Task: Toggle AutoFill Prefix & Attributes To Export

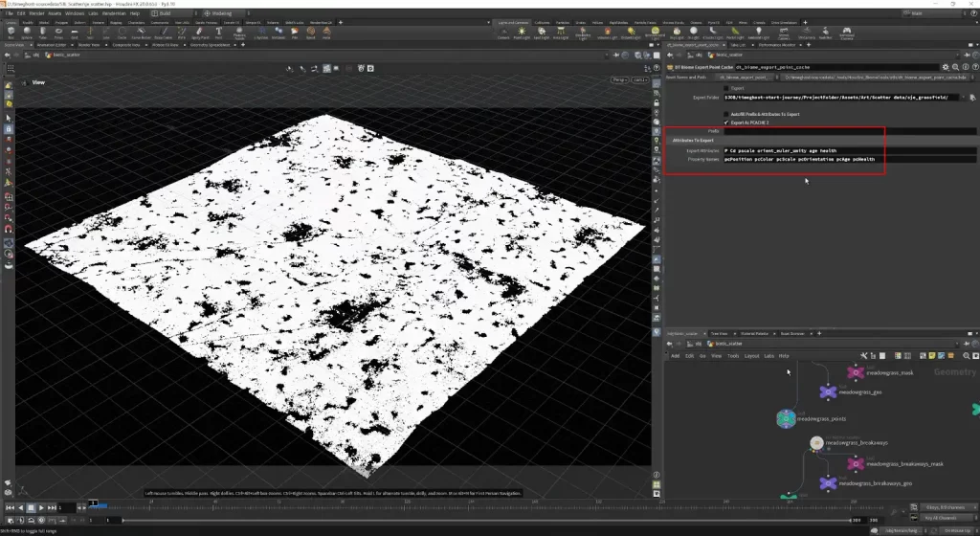Action: click(726, 114)
